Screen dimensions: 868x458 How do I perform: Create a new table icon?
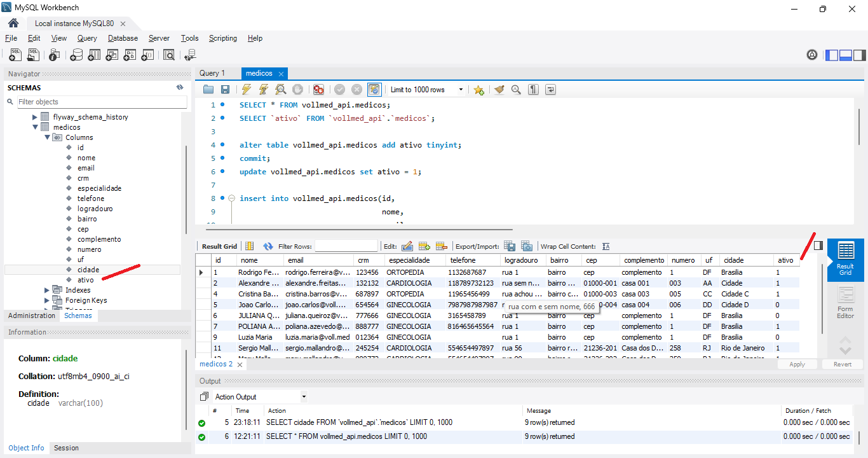(x=94, y=55)
